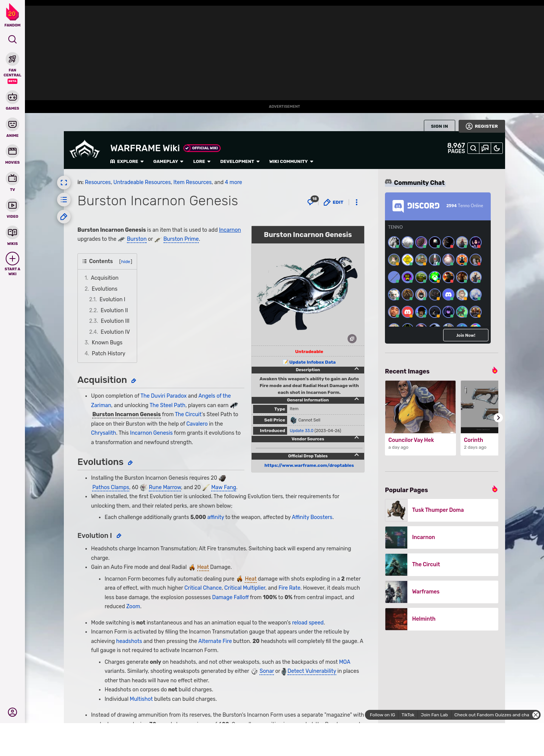
Task: Open the Wikis book icon
Action: click(12, 232)
